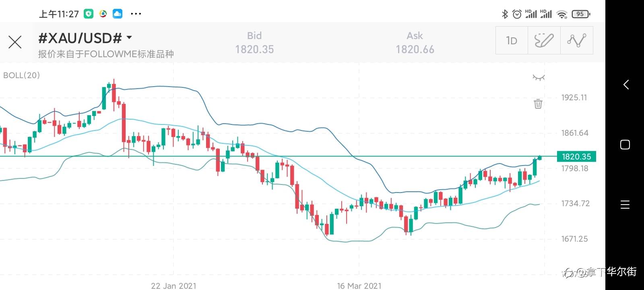
Task: Tap the battery indicator in status bar
Action: coord(580,14)
